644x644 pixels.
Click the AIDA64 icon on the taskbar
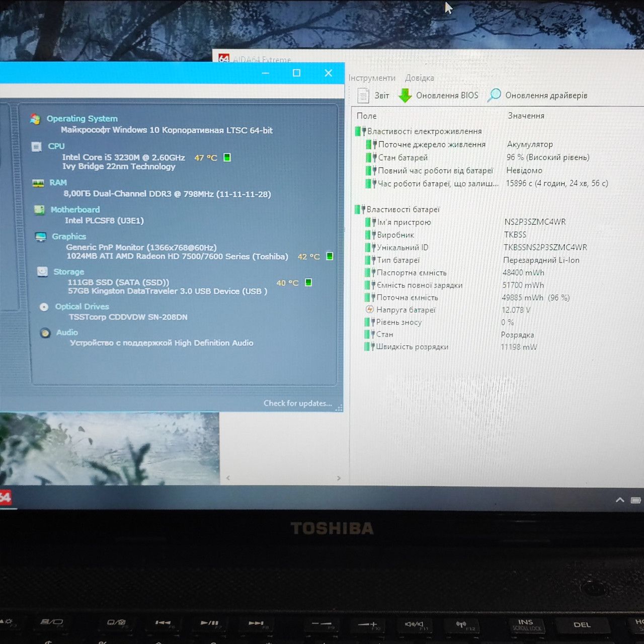point(5,498)
